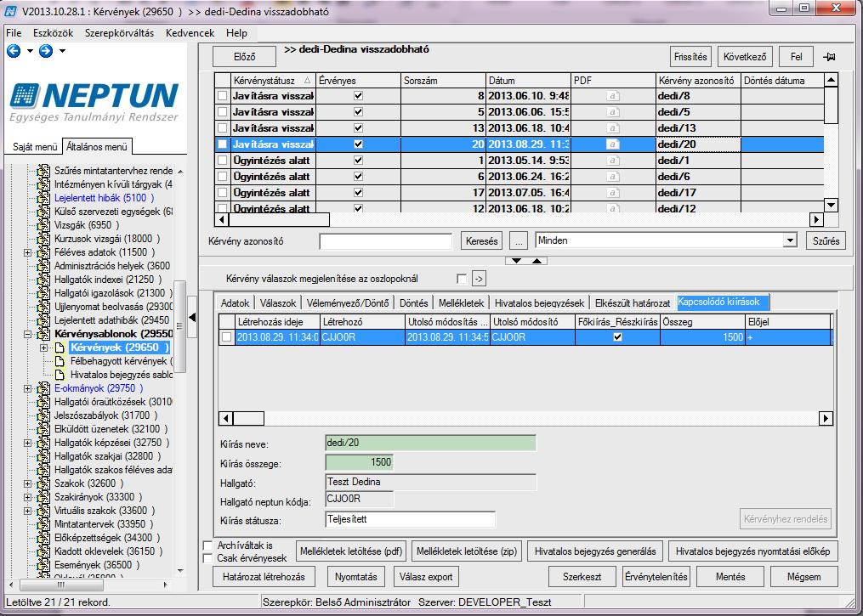The height and width of the screenshot is (616, 863).
Task: Click the Jelszószabályok tree icon
Action: click(43, 415)
